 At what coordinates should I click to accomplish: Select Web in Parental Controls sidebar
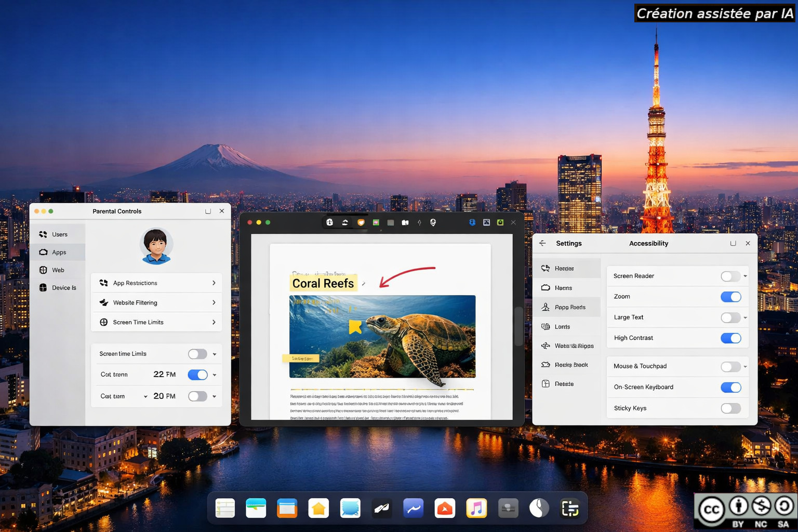[x=57, y=270]
